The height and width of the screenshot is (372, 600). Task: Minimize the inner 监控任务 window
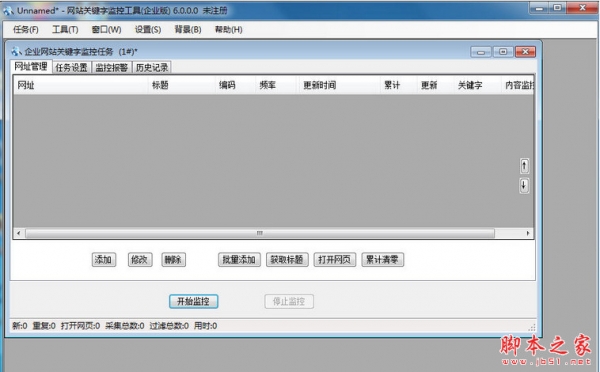(x=481, y=52)
